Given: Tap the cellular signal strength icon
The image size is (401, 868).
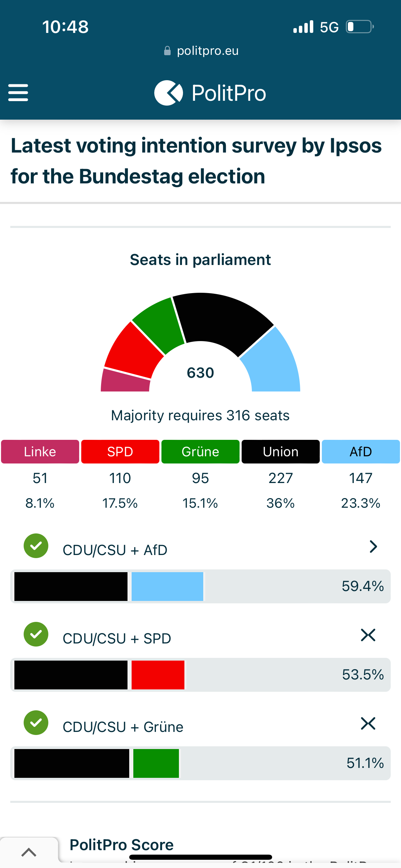Looking at the screenshot, I should point(303,27).
